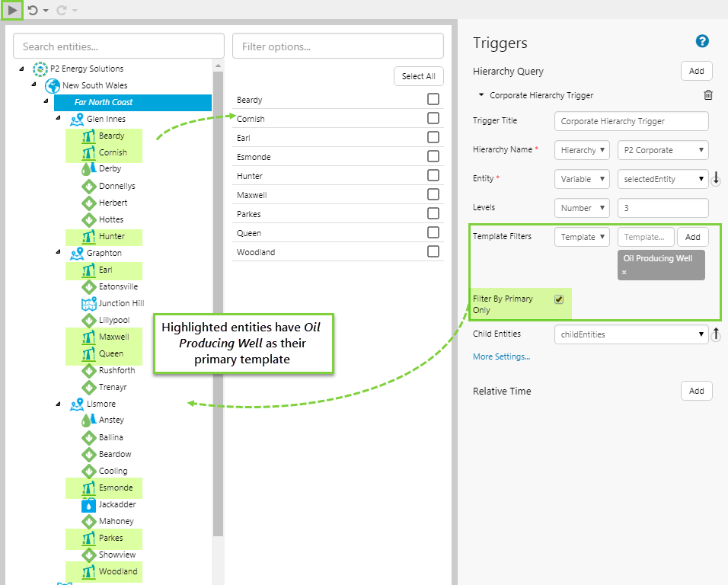Open the Undo history dropdown arrow
This screenshot has height=585, width=728.
(46, 11)
